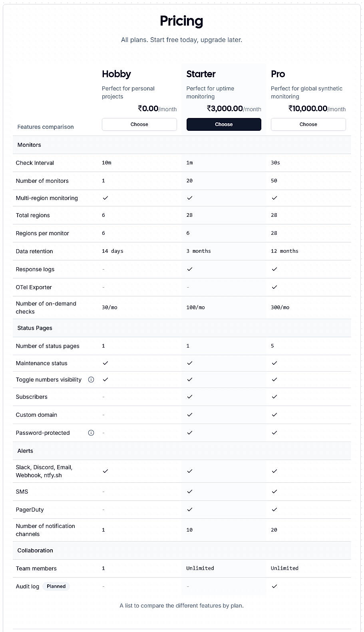Click the Pricing page title
Screen dimensions: 364x632
(181, 21)
